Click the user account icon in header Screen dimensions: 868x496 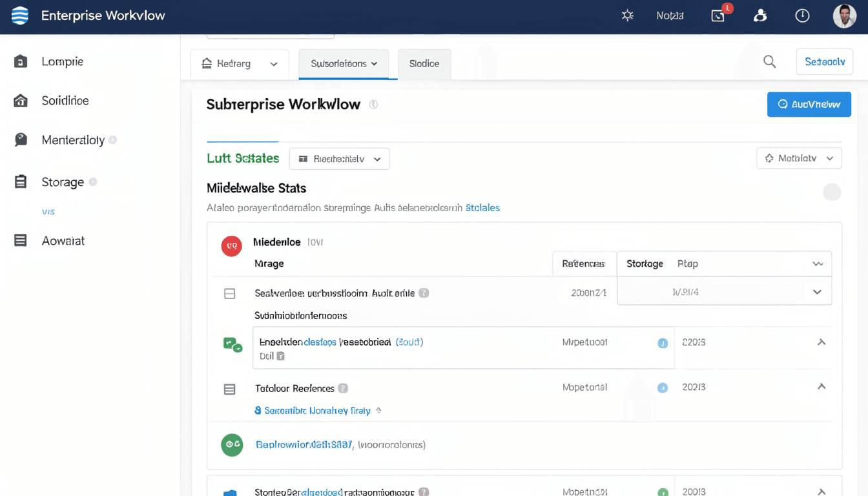pyautogui.click(x=760, y=15)
